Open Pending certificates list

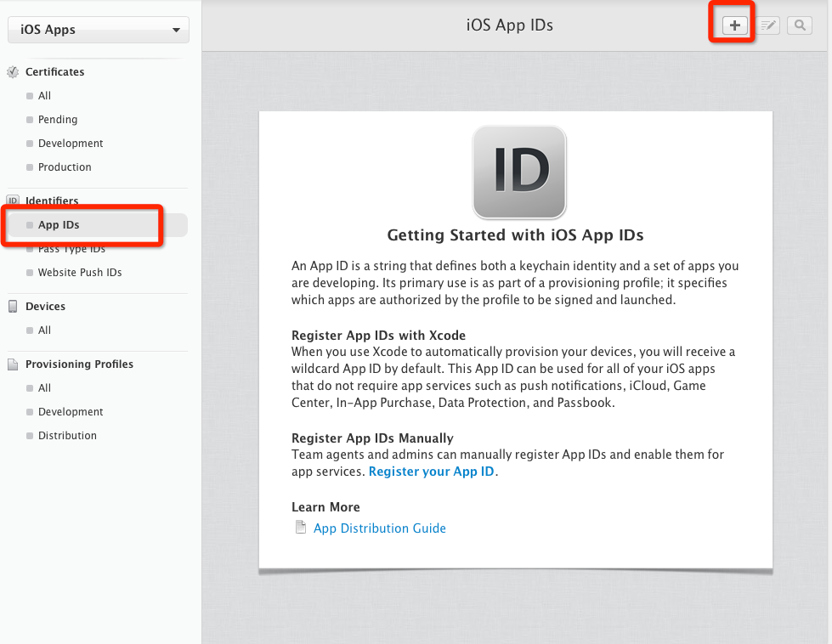coord(57,120)
